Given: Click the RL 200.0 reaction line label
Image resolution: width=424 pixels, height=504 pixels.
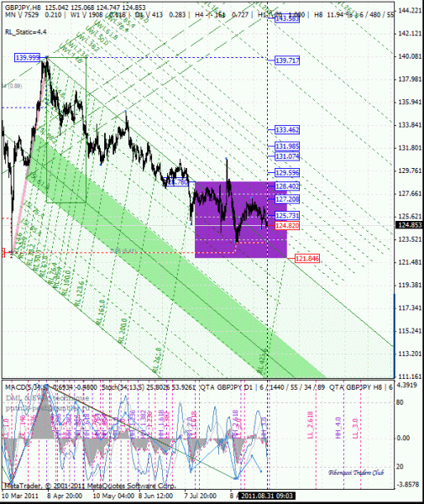Looking at the screenshot, I should click(123, 331).
